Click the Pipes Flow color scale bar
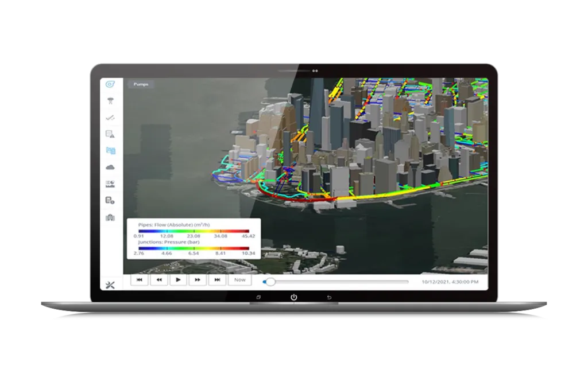The width and height of the screenshot is (588, 382). [x=193, y=231]
